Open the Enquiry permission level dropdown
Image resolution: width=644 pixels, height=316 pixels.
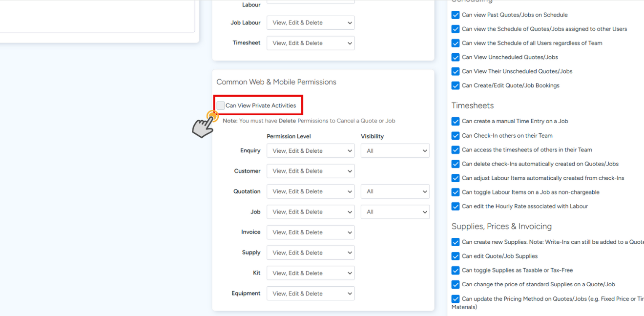311,151
